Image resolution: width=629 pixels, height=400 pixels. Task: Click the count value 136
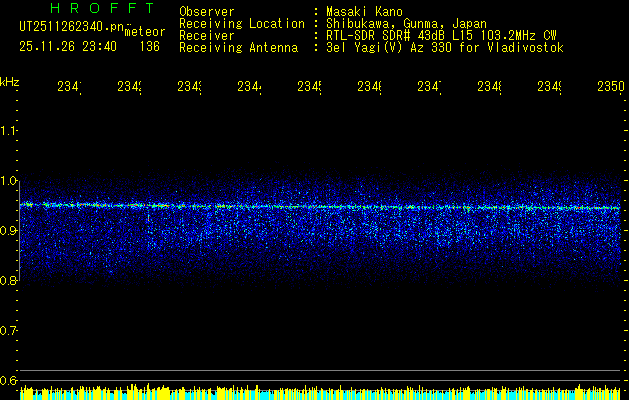(x=150, y=47)
